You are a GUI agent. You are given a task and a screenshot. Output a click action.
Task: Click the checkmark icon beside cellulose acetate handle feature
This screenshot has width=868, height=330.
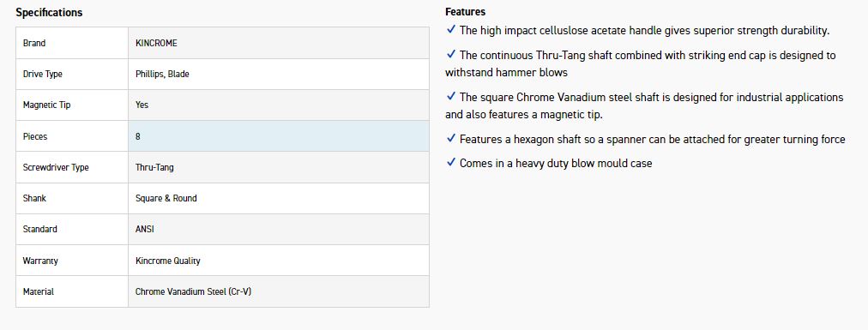point(450,30)
